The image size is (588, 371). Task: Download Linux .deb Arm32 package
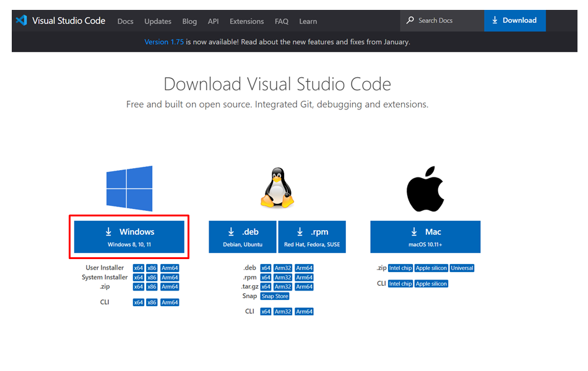(x=283, y=268)
